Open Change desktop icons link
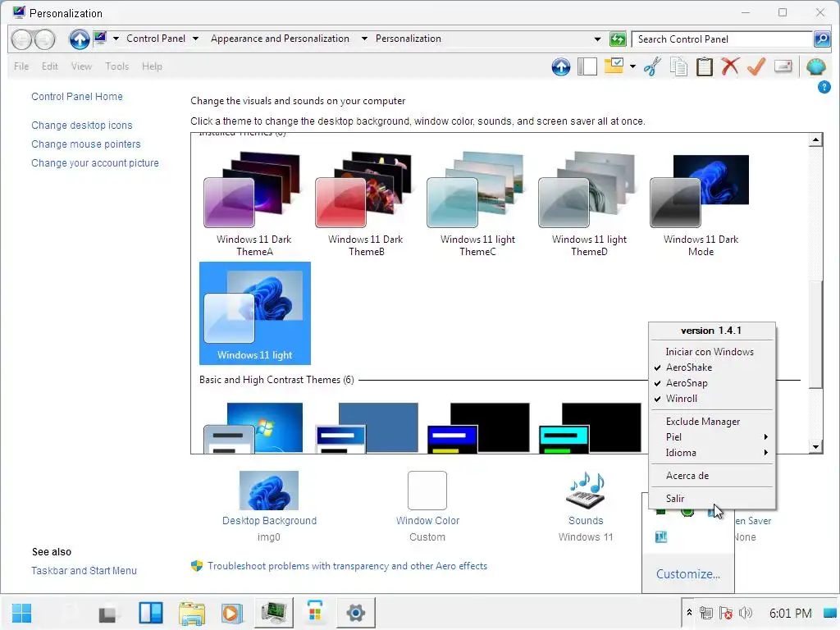The height and width of the screenshot is (630, 840). (x=82, y=126)
